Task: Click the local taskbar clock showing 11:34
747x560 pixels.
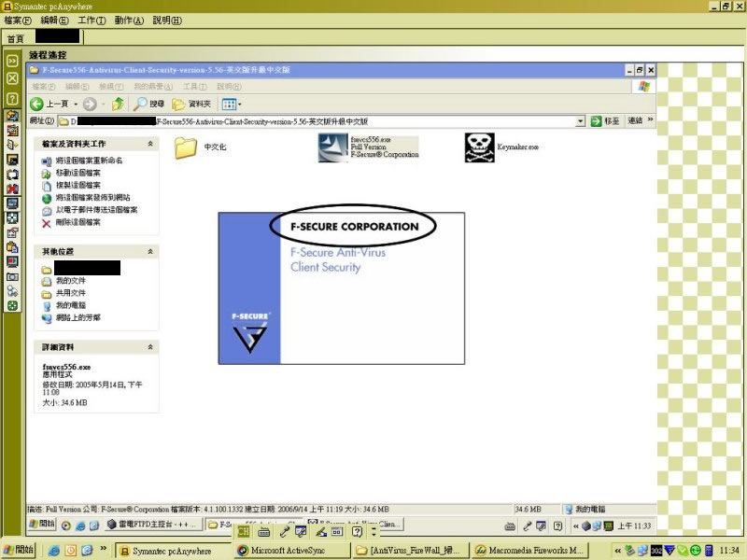Action: (729, 551)
